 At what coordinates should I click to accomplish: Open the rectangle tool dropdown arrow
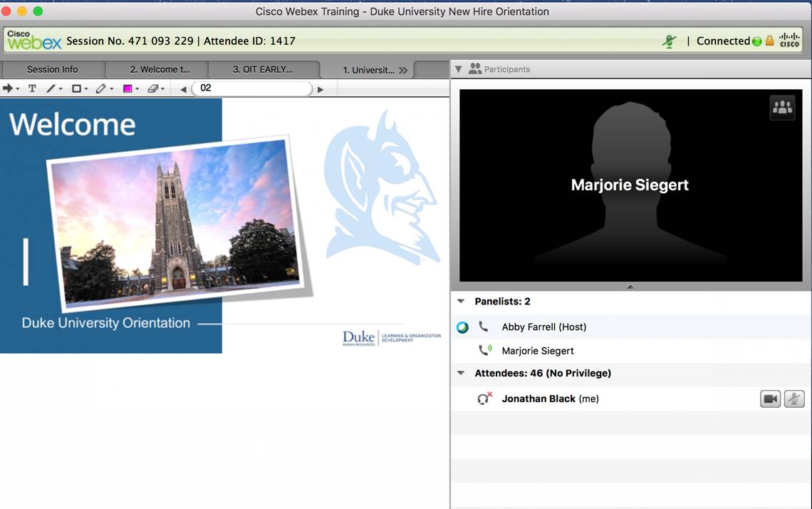pos(86,89)
